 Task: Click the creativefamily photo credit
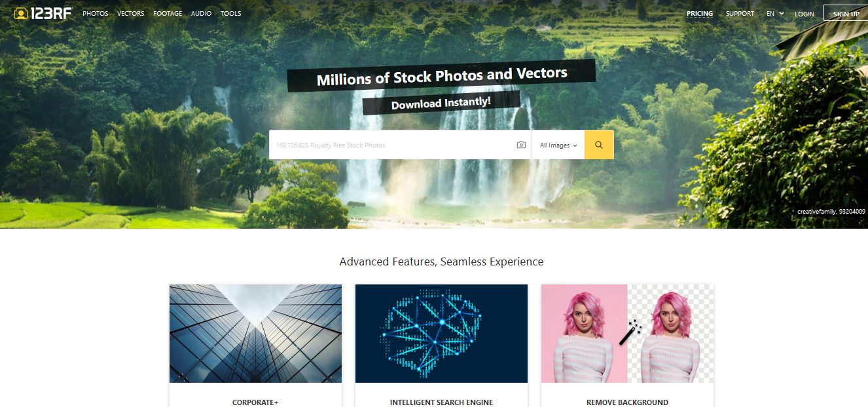[831, 212]
